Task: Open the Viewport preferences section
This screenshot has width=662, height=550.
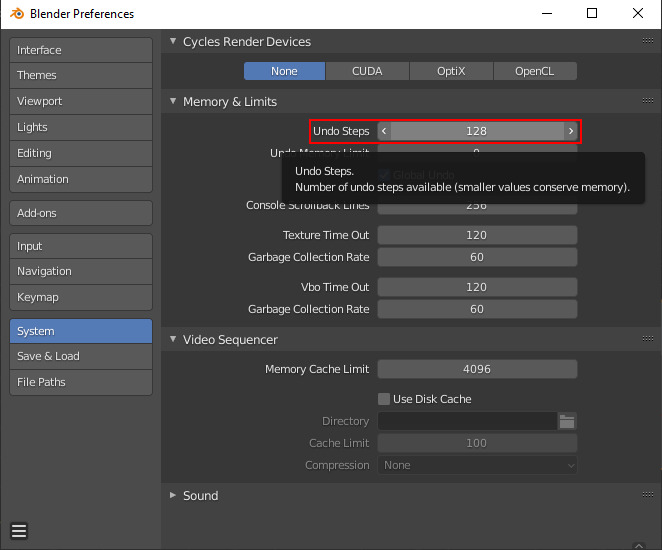Action: tap(81, 101)
